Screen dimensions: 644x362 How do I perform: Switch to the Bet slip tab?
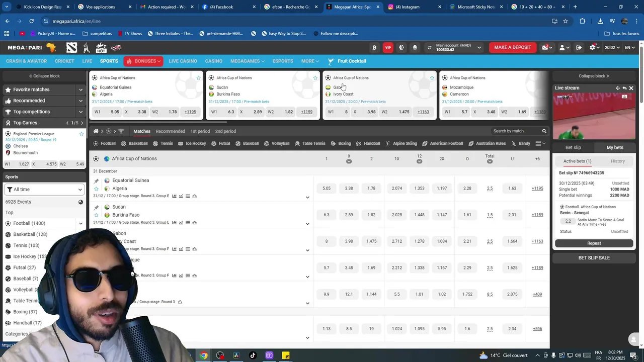tap(573, 148)
